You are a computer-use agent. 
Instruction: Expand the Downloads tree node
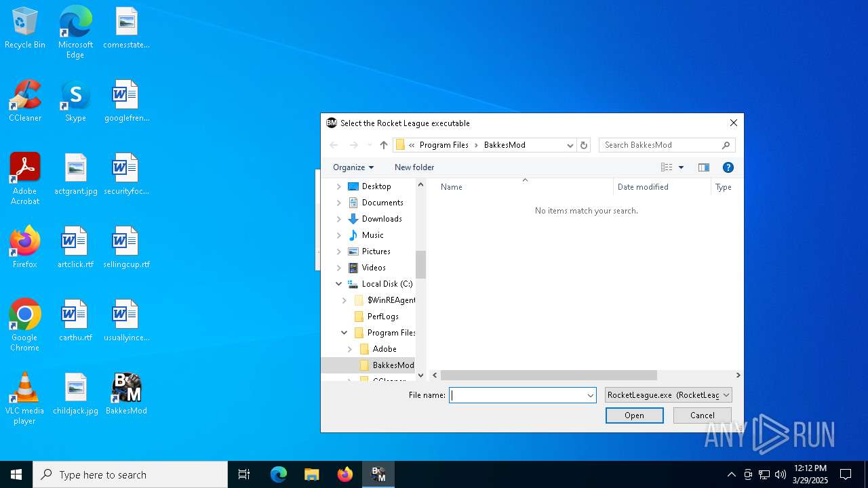click(339, 219)
